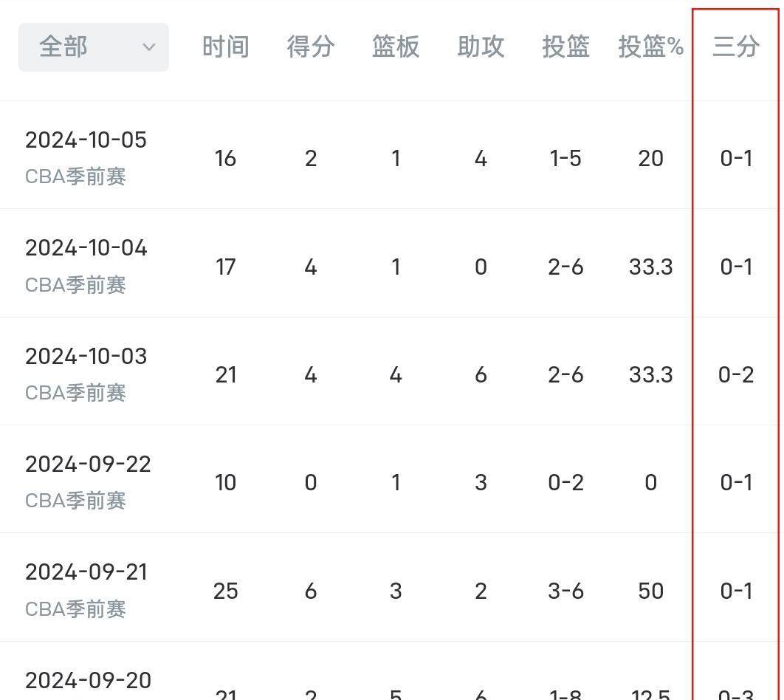The width and height of the screenshot is (784, 700).
Task: Select the 投篮 column header
Action: pos(565,47)
